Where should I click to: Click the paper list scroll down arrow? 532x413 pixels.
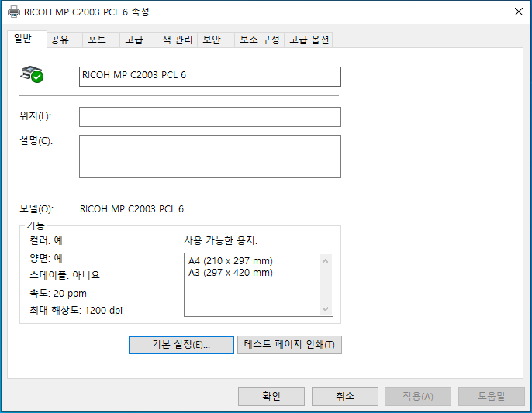pos(326,309)
